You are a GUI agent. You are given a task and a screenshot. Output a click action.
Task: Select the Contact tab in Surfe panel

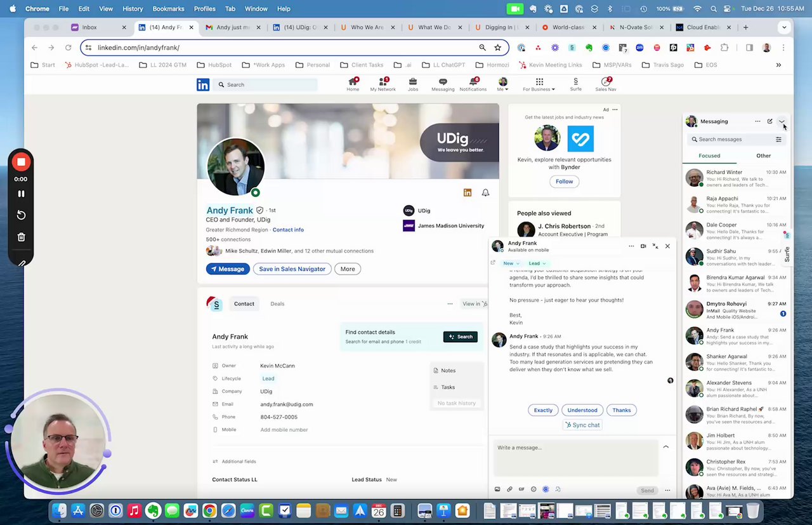point(244,304)
